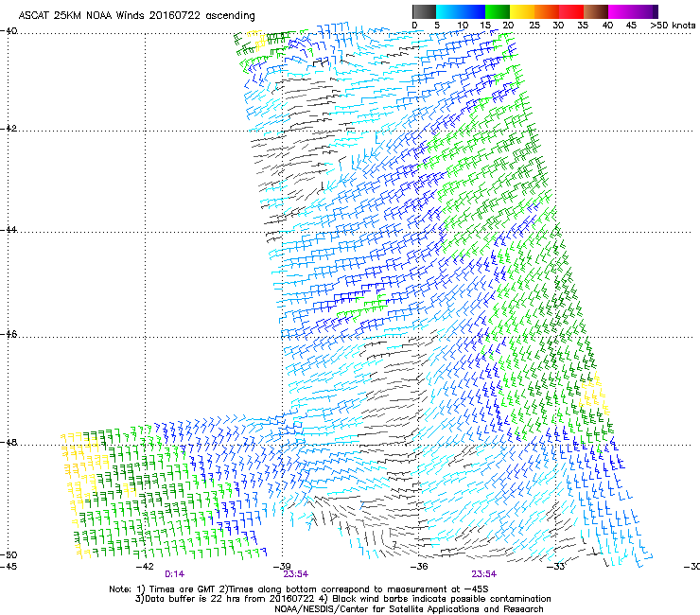The image size is (700, 615).
Task: Click the yellow 20–25 knots legend swatch
Action: tap(522, 11)
